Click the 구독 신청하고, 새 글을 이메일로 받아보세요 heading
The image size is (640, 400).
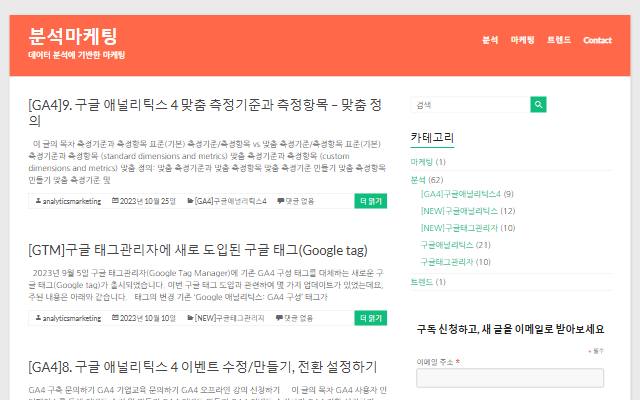click(510, 329)
